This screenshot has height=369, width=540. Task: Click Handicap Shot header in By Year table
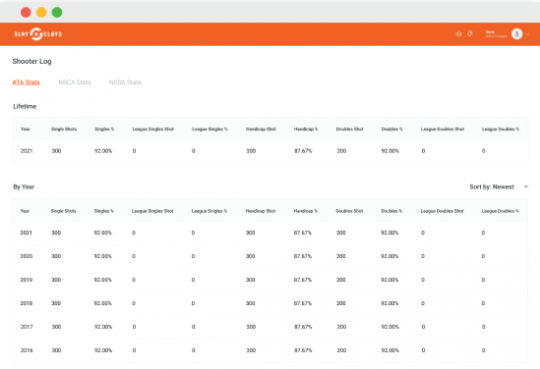coord(261,211)
